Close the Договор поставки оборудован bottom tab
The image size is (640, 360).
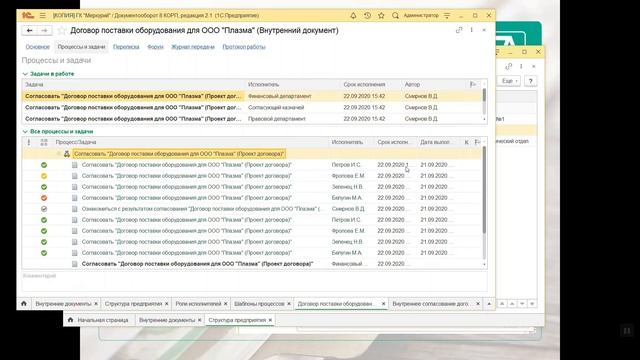[x=383, y=304]
